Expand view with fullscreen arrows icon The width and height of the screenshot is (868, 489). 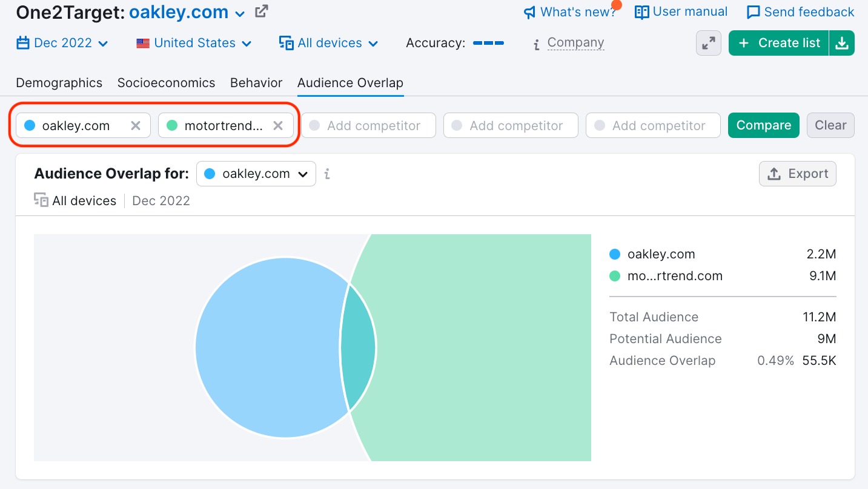coord(709,43)
